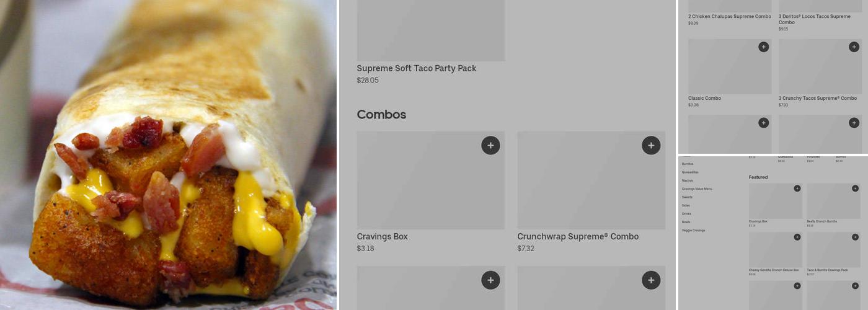Add Crunchwrap Supreme Combo to cart
The image size is (868, 310).
point(651,146)
